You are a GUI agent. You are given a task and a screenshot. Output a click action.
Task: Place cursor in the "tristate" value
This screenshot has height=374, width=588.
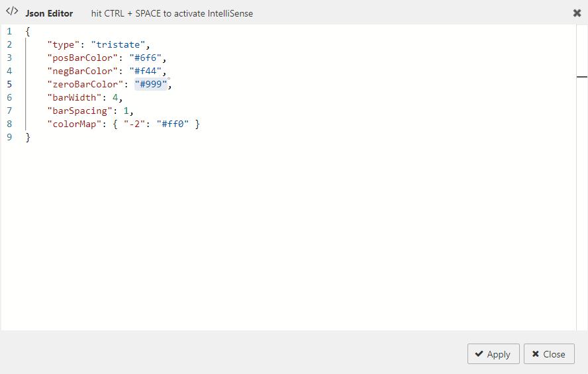click(x=118, y=44)
